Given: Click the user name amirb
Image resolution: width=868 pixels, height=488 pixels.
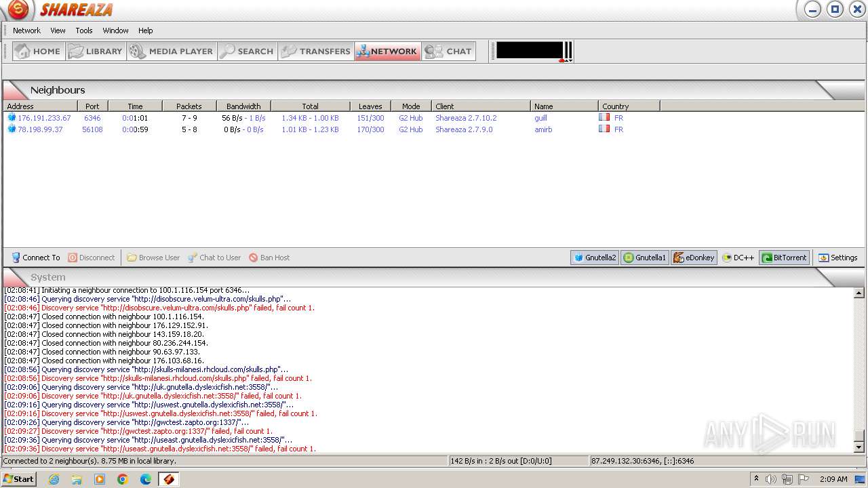Looking at the screenshot, I should pyautogui.click(x=543, y=129).
